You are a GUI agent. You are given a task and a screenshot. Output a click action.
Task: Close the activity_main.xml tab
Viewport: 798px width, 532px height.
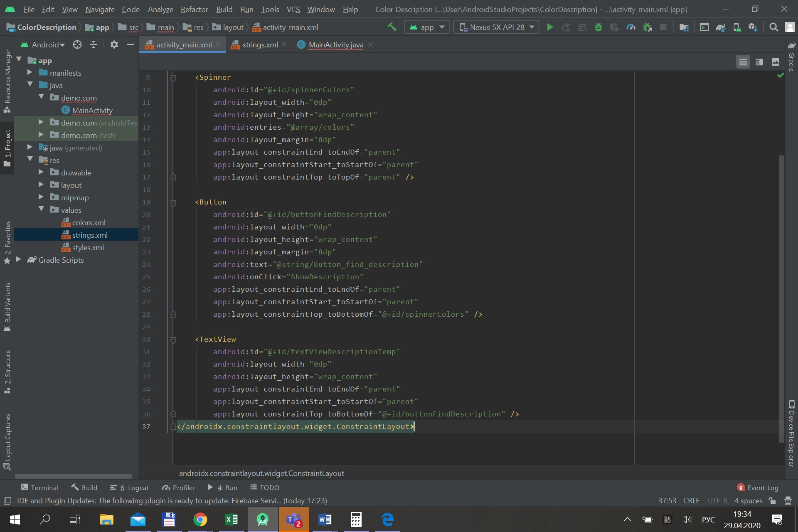[x=218, y=44]
